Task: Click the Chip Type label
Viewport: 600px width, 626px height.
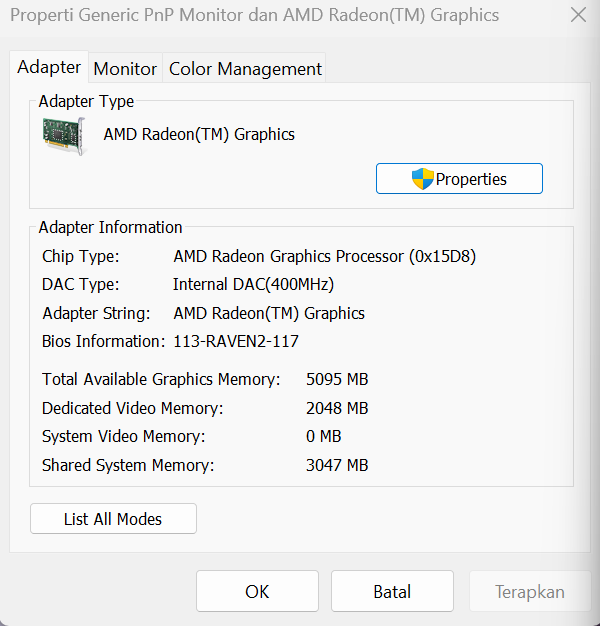Action: click(x=81, y=256)
